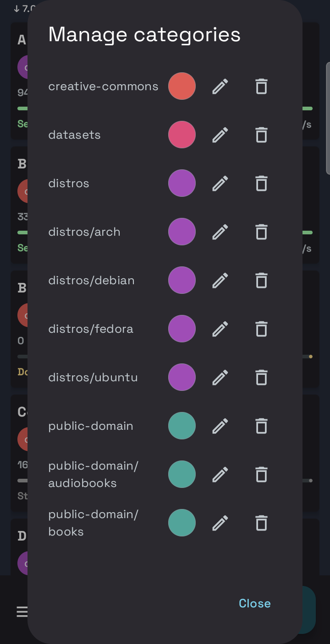The height and width of the screenshot is (644, 330).
Task: Click the public-domain/audiobooks category name
Action: click(x=93, y=474)
